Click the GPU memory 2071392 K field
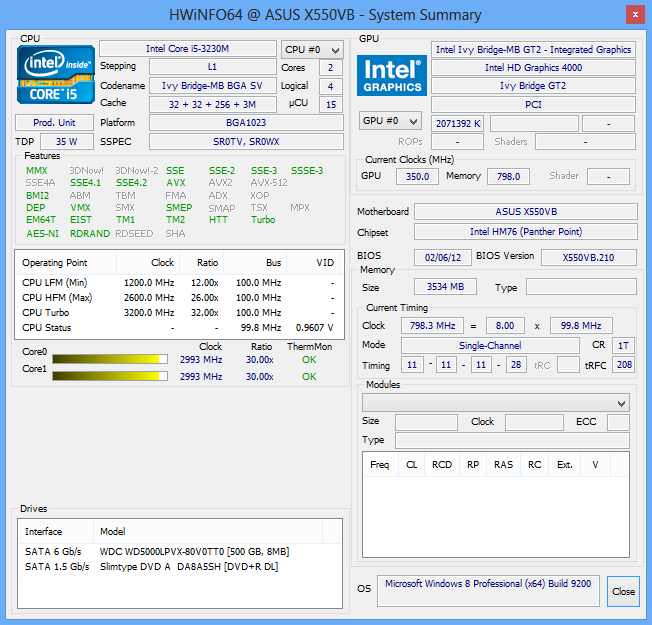 [x=457, y=124]
